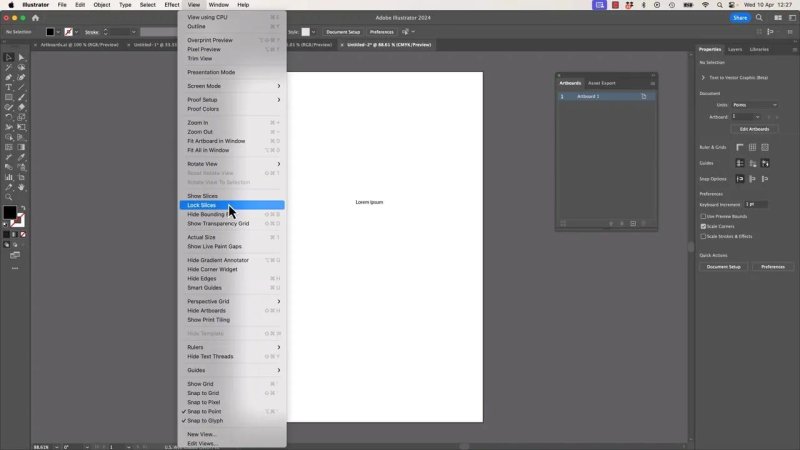
Task: Click the lock guides icon in Properties
Action: point(753,163)
